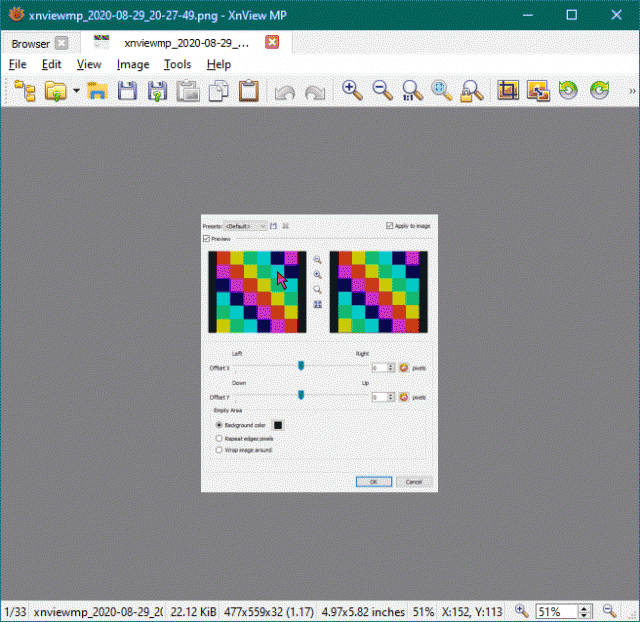Screen dimensions: 640x622
Task: Close the Browser tab
Action: tap(62, 43)
